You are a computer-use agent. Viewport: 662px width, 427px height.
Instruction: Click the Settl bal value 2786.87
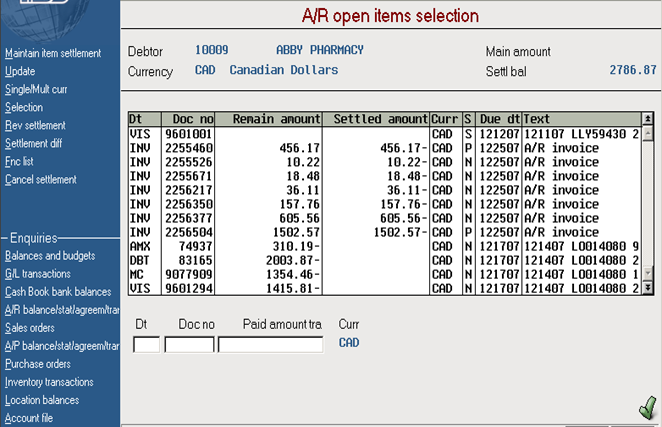pyautogui.click(x=633, y=70)
